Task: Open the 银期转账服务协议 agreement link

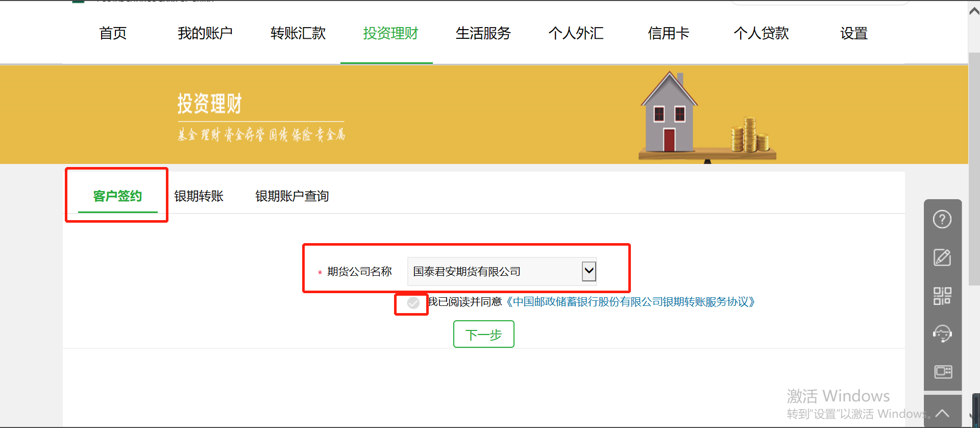Action: tap(631, 302)
